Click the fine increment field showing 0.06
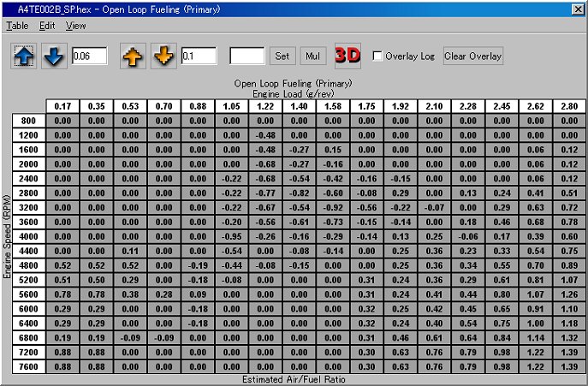Screen dimensions: 588x386 [89, 56]
